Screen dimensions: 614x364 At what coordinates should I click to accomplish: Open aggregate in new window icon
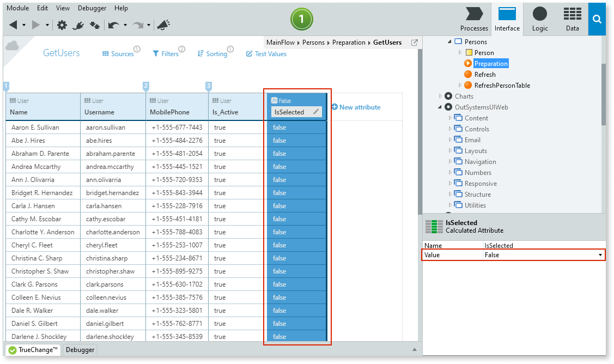[x=414, y=43]
